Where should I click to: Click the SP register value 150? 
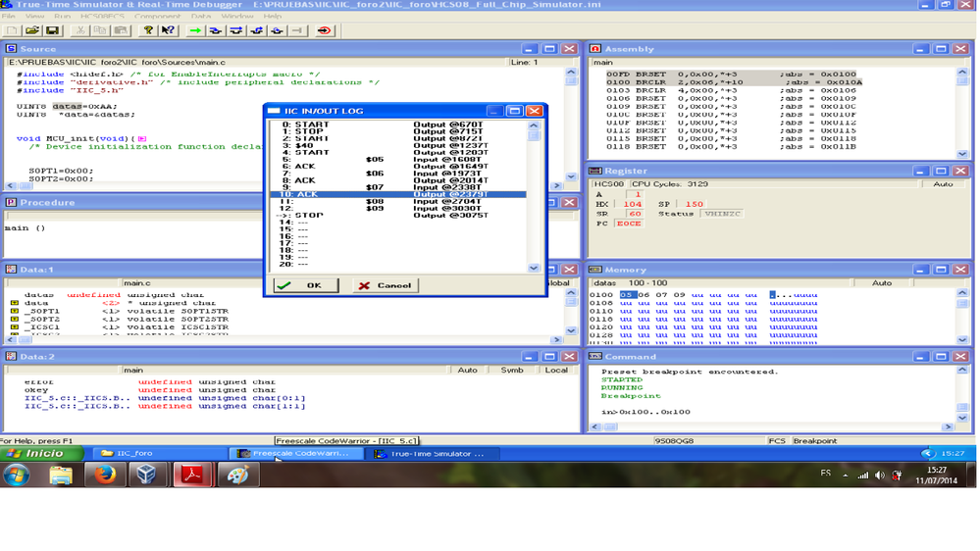coord(695,204)
